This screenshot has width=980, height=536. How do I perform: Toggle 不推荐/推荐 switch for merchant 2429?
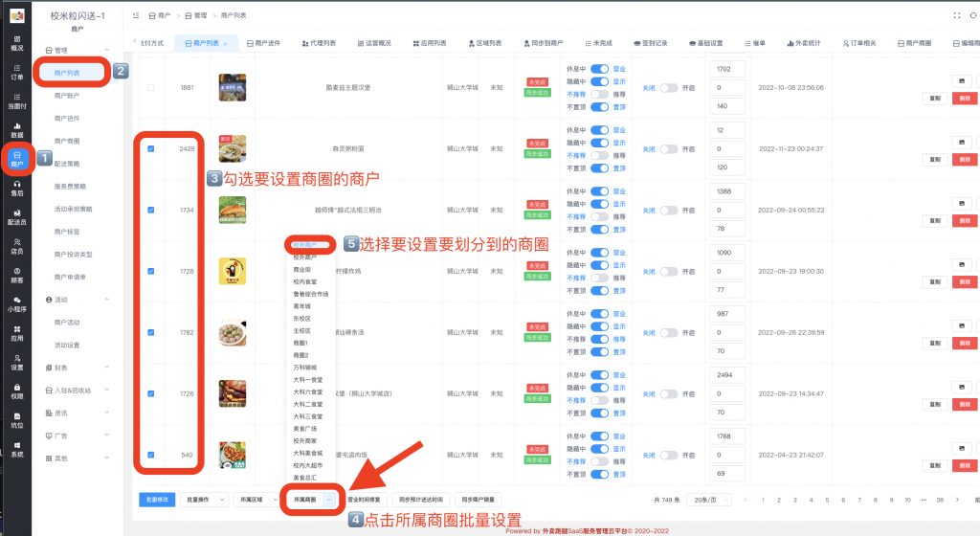tap(599, 156)
